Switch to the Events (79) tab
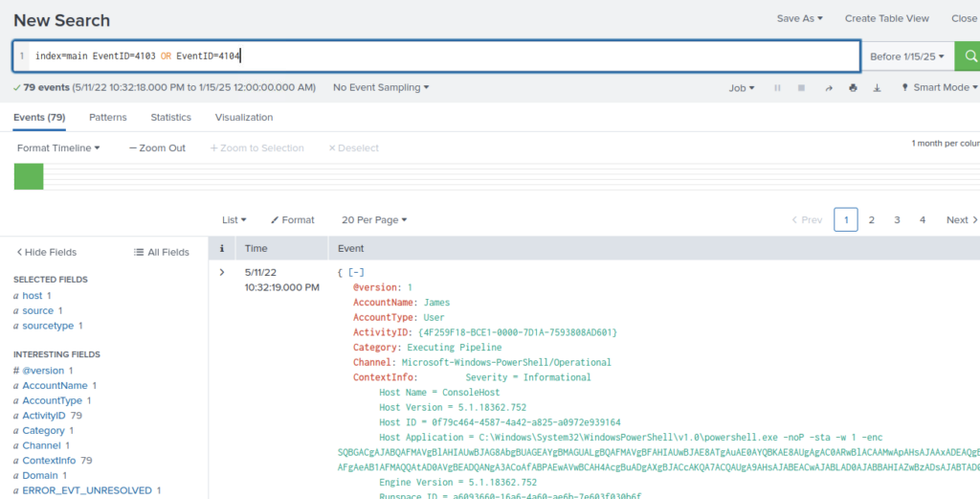Image resolution: width=980 pixels, height=499 pixels. (x=39, y=118)
